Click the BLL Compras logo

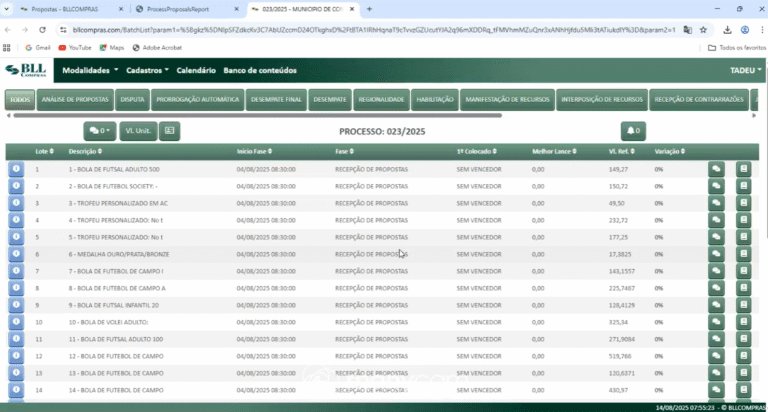coord(26,70)
